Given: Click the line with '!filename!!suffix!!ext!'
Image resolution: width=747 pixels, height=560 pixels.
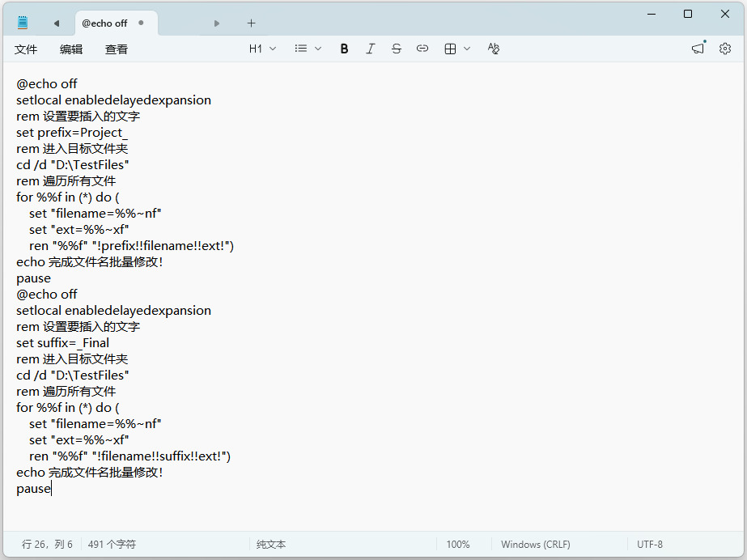Looking at the screenshot, I should coord(129,456).
